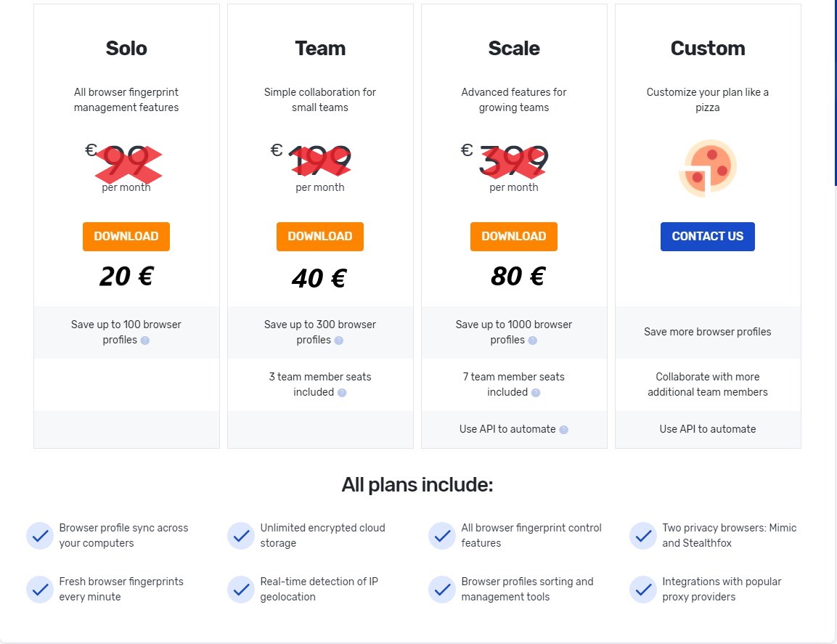Click help icon next to 7 team member seats
Image resolution: width=837 pixels, height=644 pixels.
[x=536, y=393]
